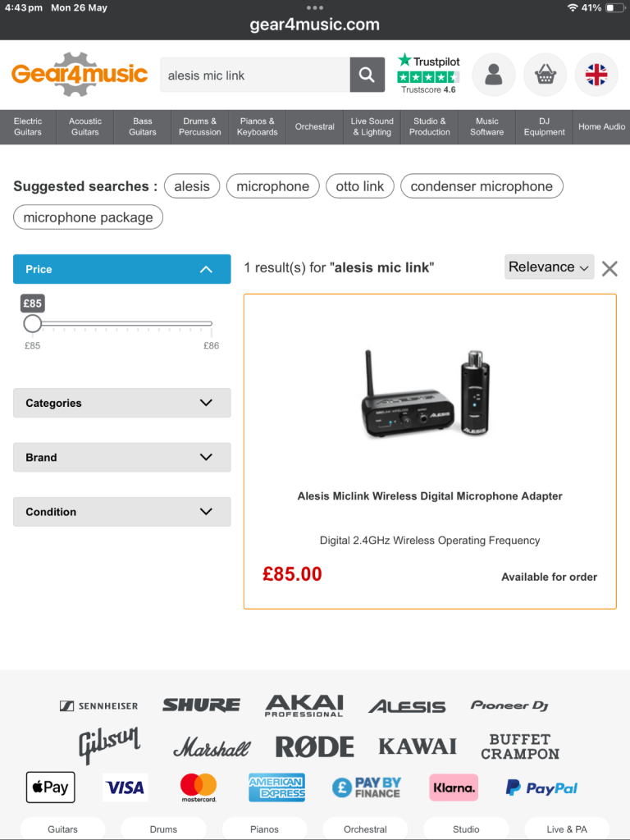Select the UK flag region icon
The height and width of the screenshot is (840, 630).
coord(596,75)
